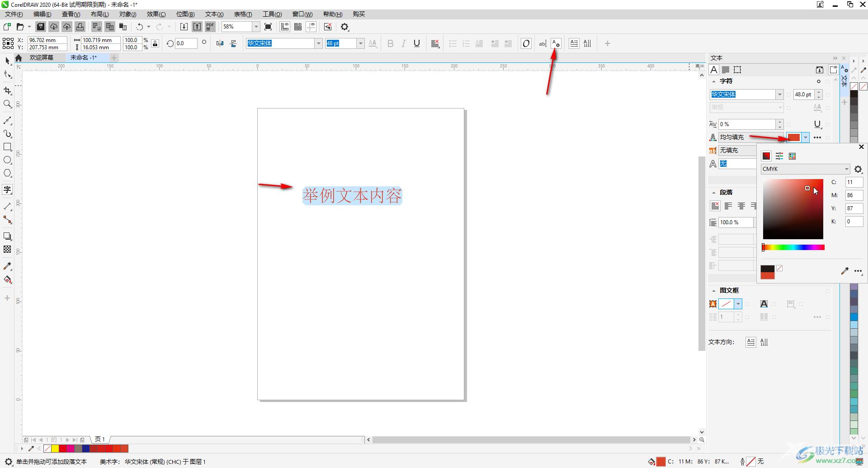Select the Text tool

7,189
